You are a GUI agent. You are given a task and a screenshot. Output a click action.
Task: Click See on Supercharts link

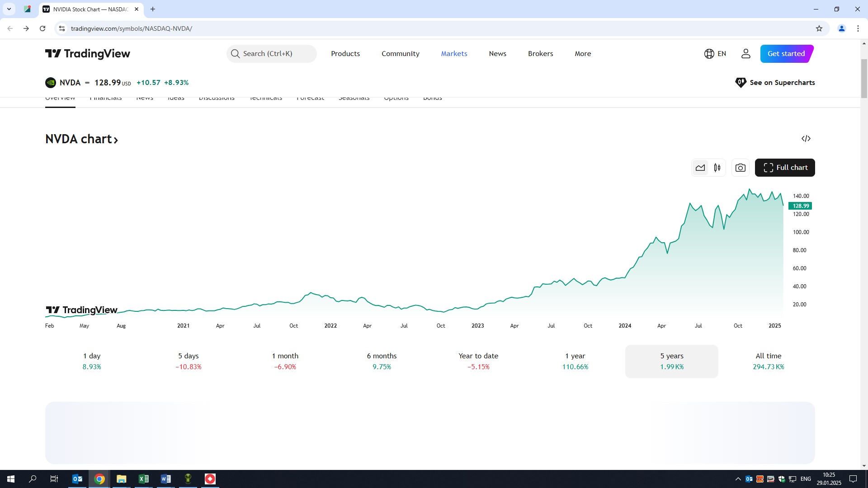[775, 83]
